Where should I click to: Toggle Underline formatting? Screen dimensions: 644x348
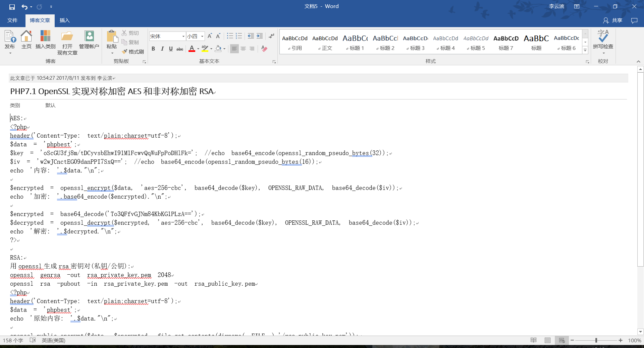171,49
